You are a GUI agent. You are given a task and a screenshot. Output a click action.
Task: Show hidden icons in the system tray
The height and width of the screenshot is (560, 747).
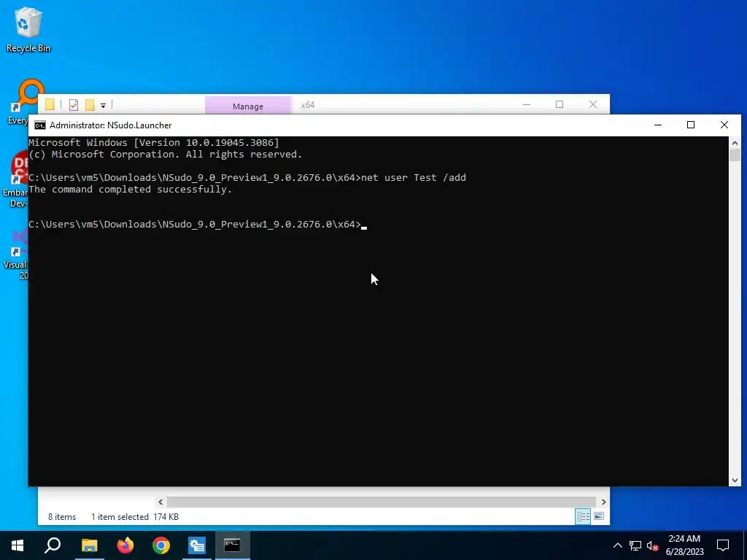pos(617,545)
